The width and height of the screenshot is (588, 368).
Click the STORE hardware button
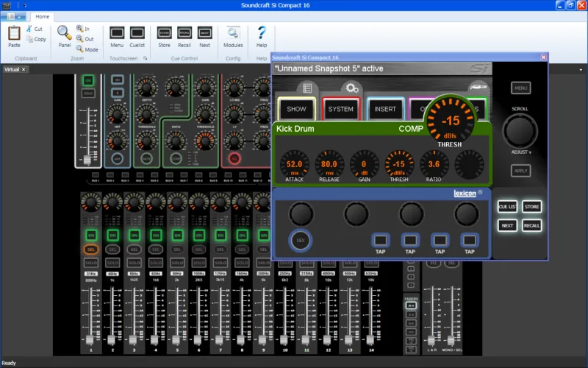tap(531, 207)
